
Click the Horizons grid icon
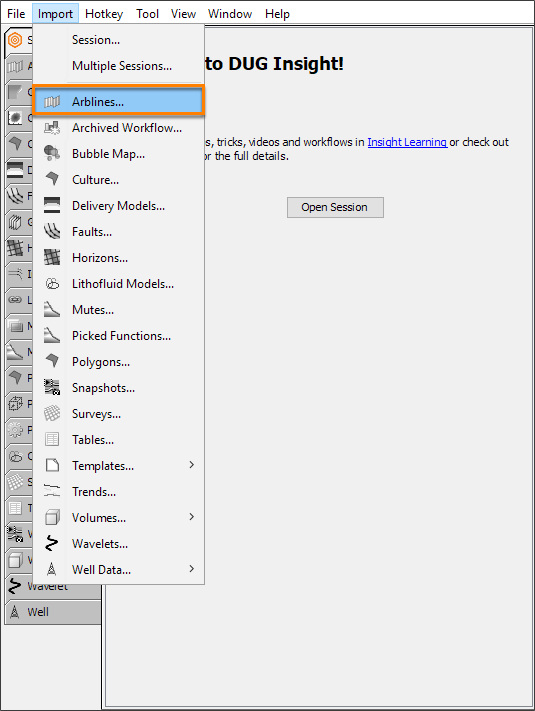pyautogui.click(x=52, y=258)
